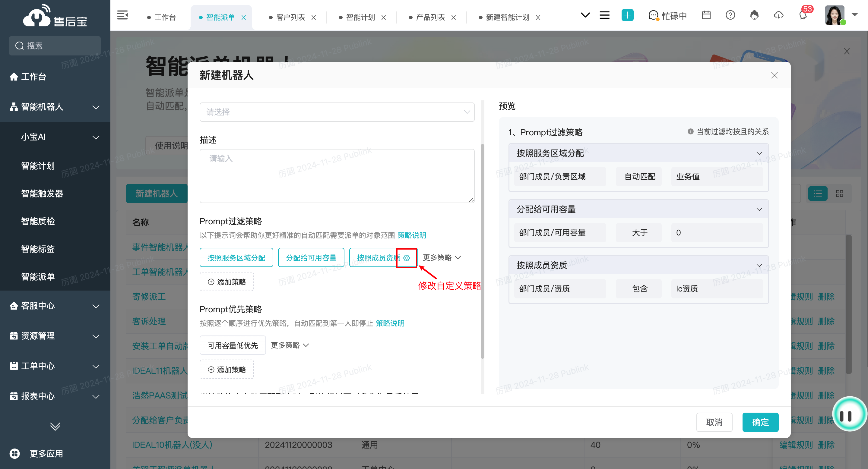The height and width of the screenshot is (469, 868).
Task: Click the 确定 button
Action: [760, 423]
